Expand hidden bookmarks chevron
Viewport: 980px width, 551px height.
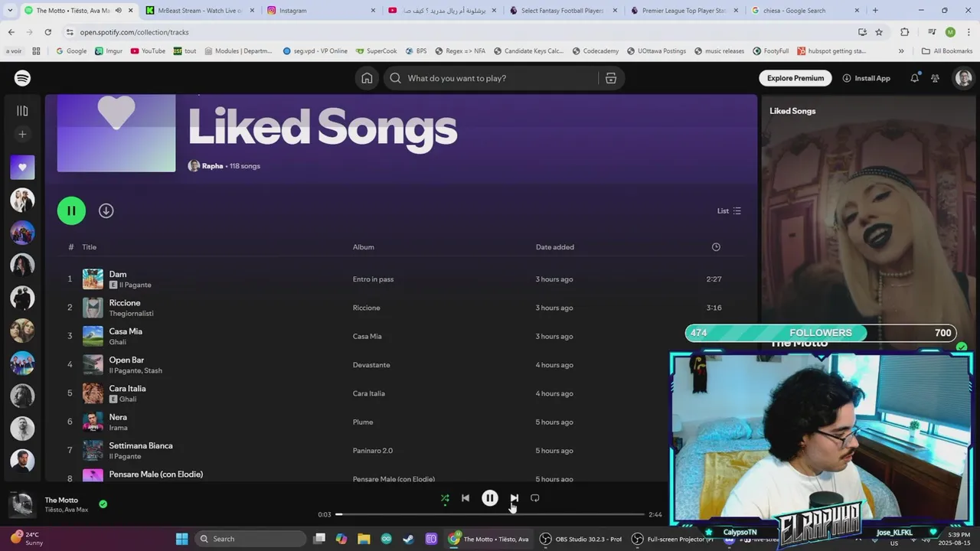point(901,51)
